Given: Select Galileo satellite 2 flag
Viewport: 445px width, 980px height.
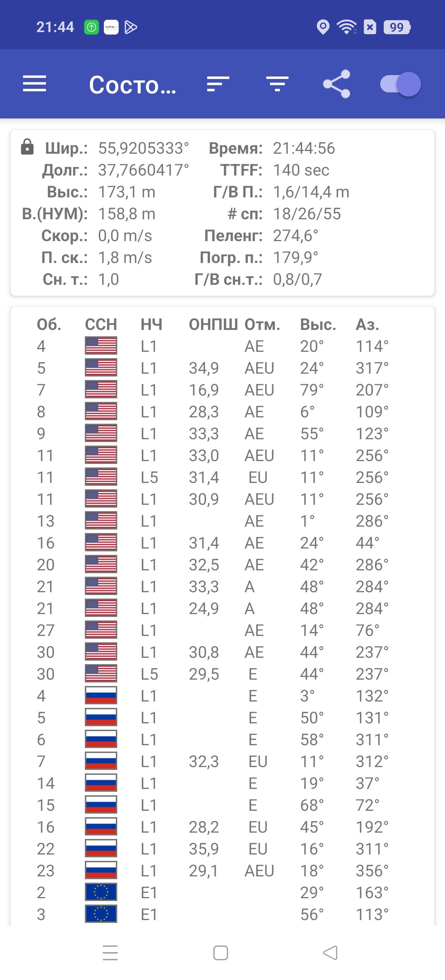Looking at the screenshot, I should pyautogui.click(x=101, y=893).
